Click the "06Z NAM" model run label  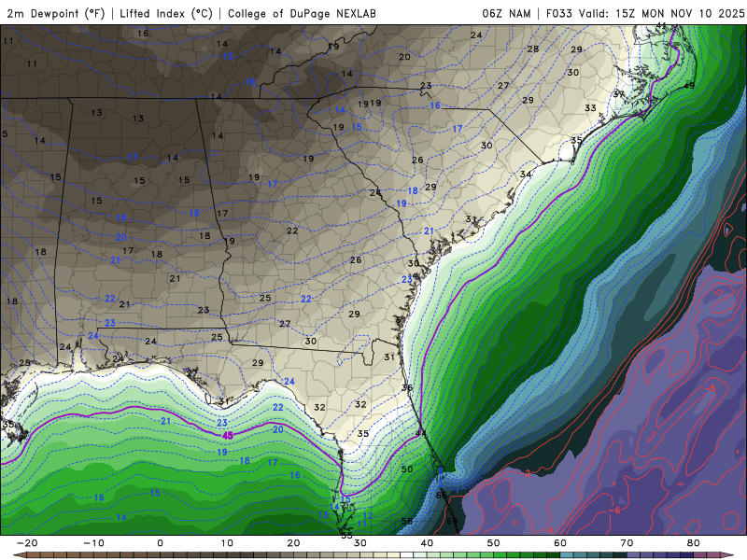[506, 13]
